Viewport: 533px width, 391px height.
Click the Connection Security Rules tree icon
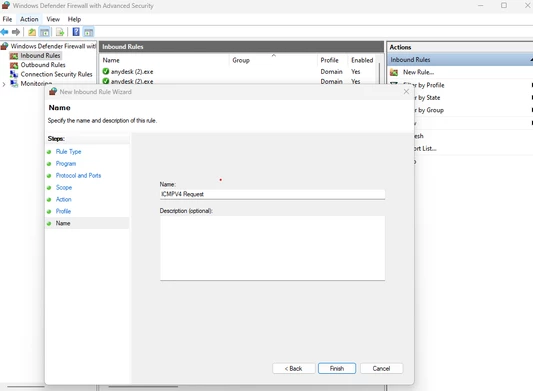tap(14, 74)
